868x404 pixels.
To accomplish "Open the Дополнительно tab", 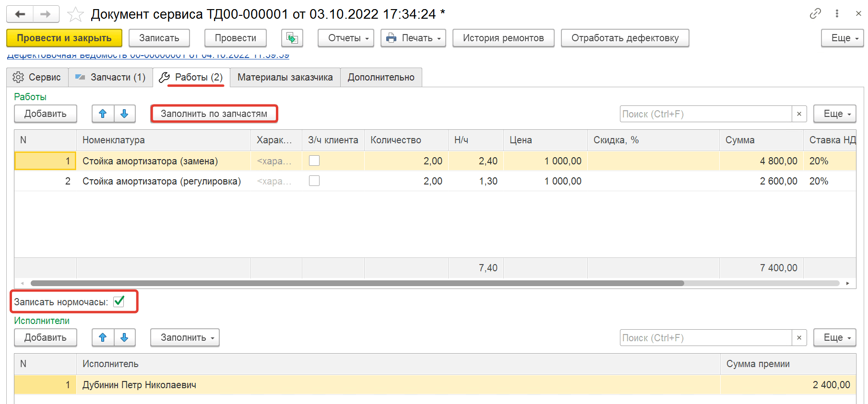I will [381, 77].
